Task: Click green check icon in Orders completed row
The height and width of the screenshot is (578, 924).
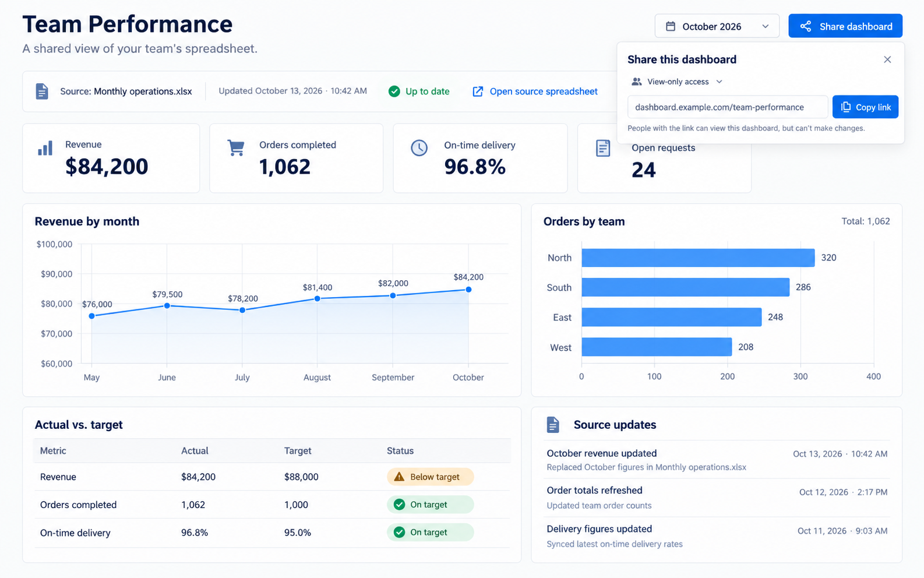Action: pos(399,505)
